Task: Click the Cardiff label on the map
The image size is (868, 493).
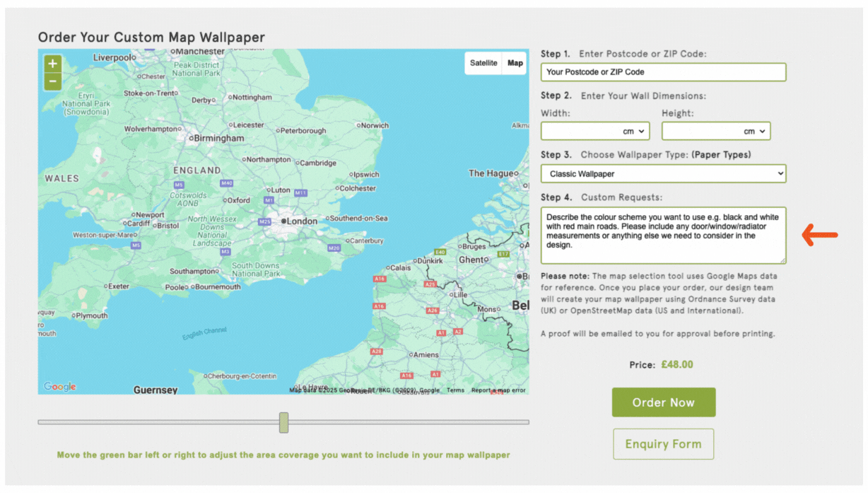Action: point(138,224)
